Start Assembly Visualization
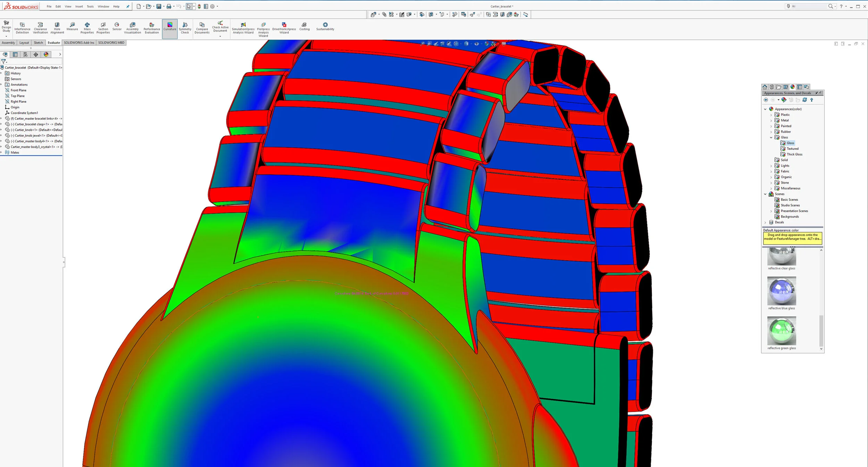 click(133, 28)
